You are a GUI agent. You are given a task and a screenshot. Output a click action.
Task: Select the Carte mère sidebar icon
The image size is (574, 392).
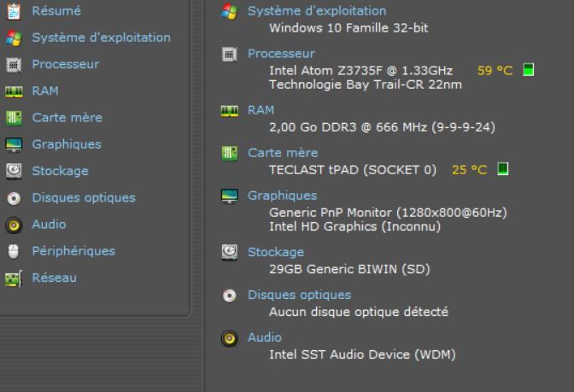(x=14, y=118)
